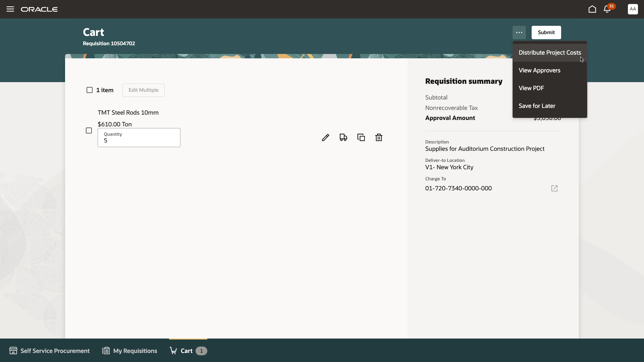
Task: Open Charge To account edit icon
Action: coord(554,188)
